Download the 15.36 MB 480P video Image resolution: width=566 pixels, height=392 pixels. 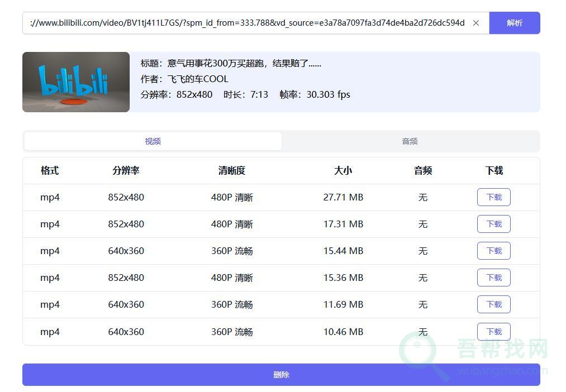click(493, 278)
